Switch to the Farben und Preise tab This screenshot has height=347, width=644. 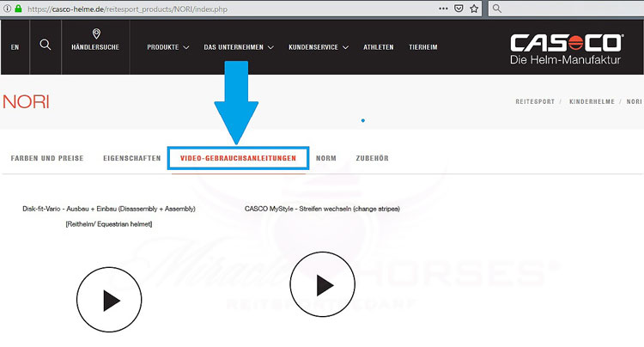pos(47,158)
